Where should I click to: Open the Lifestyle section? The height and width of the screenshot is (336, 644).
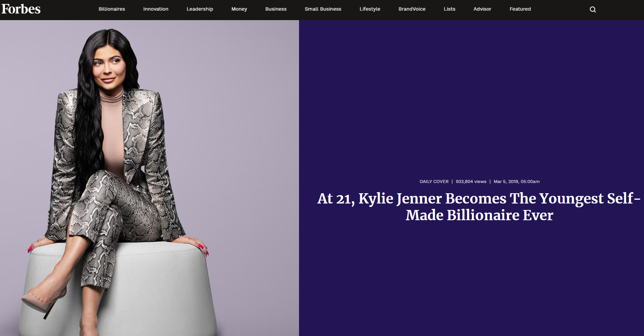(370, 9)
